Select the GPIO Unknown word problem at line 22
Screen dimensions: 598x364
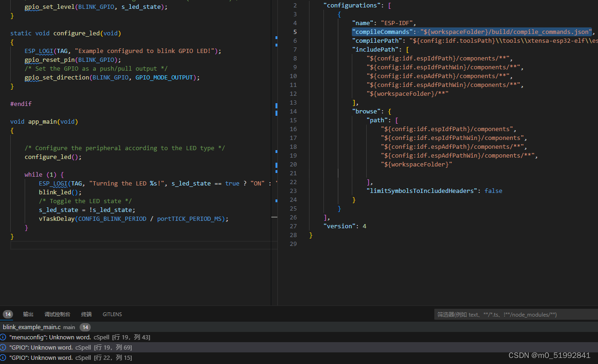pos(70,357)
